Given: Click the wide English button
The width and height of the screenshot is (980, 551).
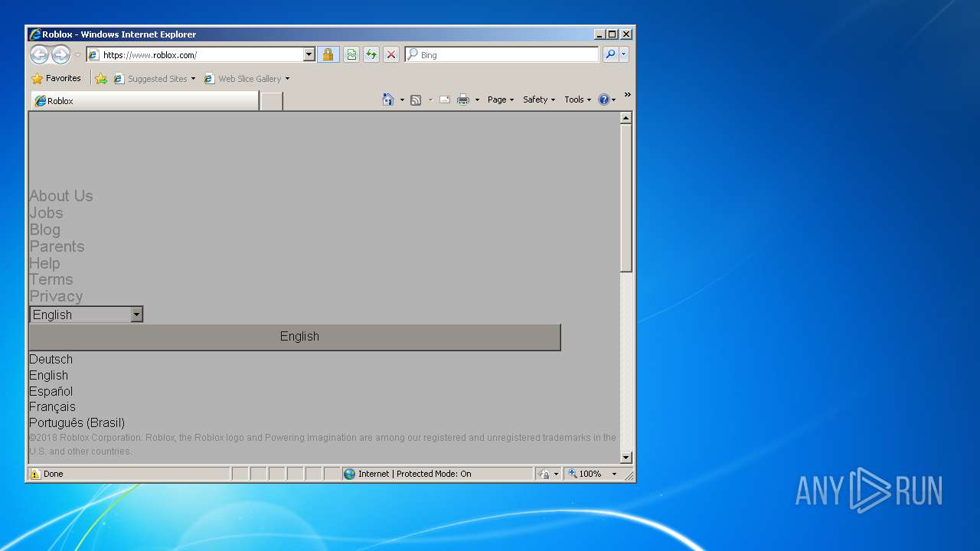Looking at the screenshot, I should click(295, 337).
